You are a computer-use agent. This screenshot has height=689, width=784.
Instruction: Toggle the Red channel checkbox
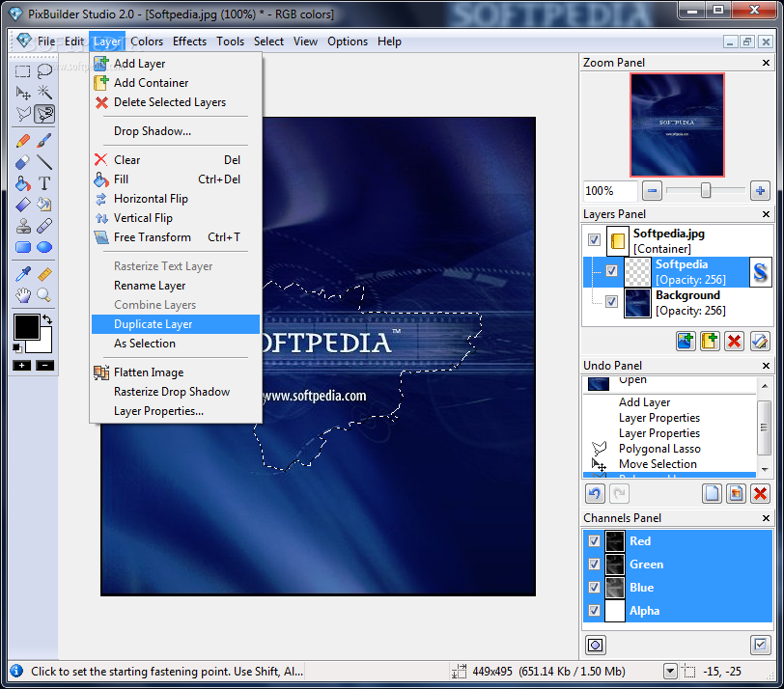594,541
